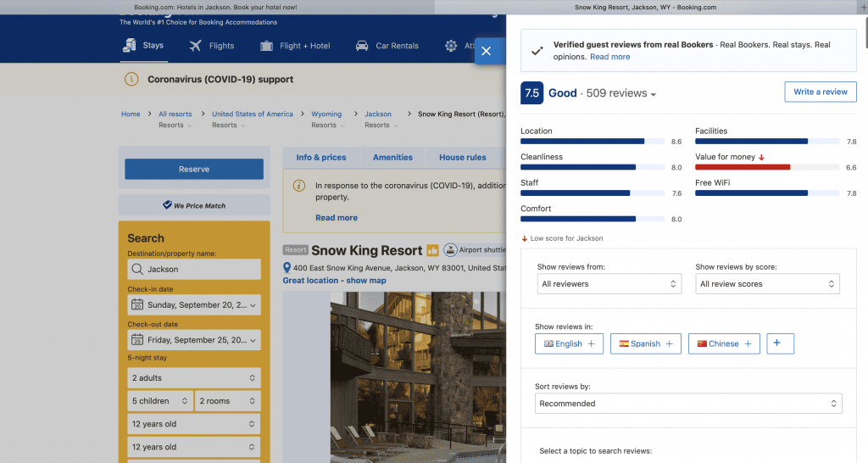Click the Free WiFi score bar
868x463 pixels.
pos(767,192)
